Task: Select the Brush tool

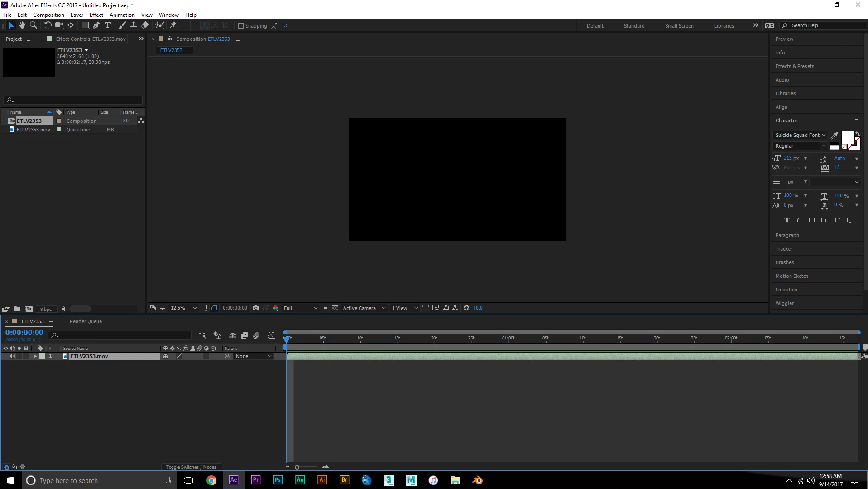Action: 122,25
